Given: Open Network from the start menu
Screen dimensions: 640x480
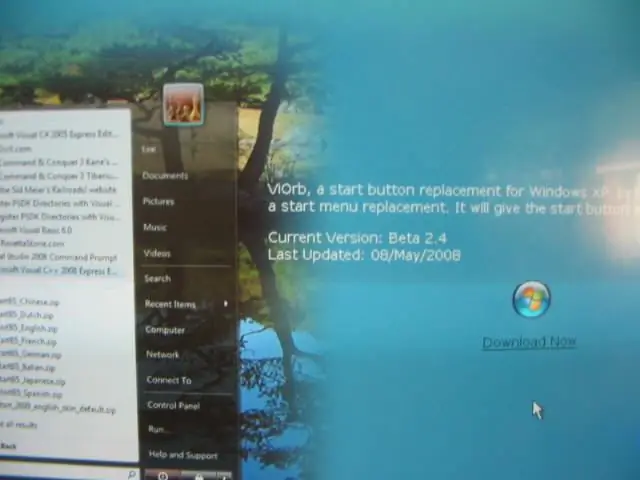Looking at the screenshot, I should pyautogui.click(x=162, y=355).
